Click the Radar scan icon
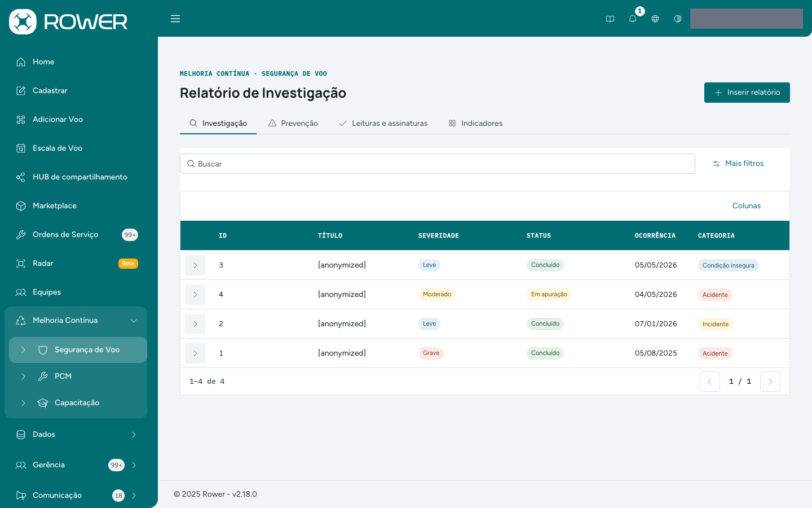The image size is (812, 508). pos(21,264)
